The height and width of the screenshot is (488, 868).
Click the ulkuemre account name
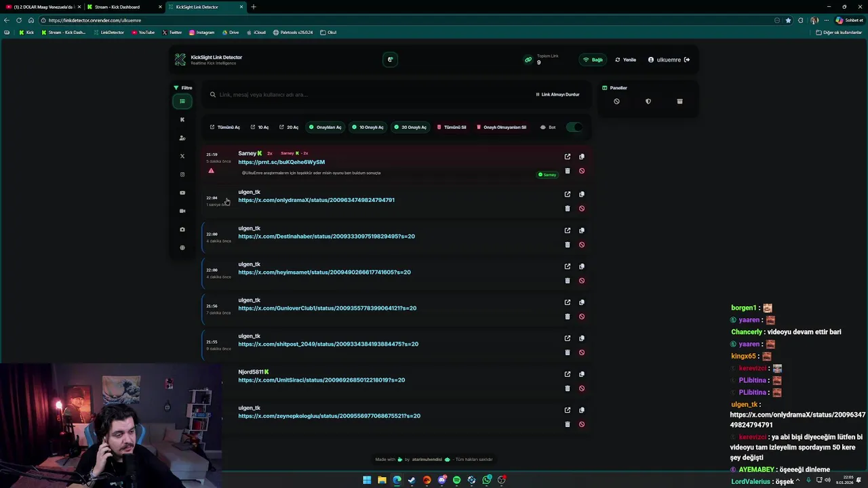669,60
